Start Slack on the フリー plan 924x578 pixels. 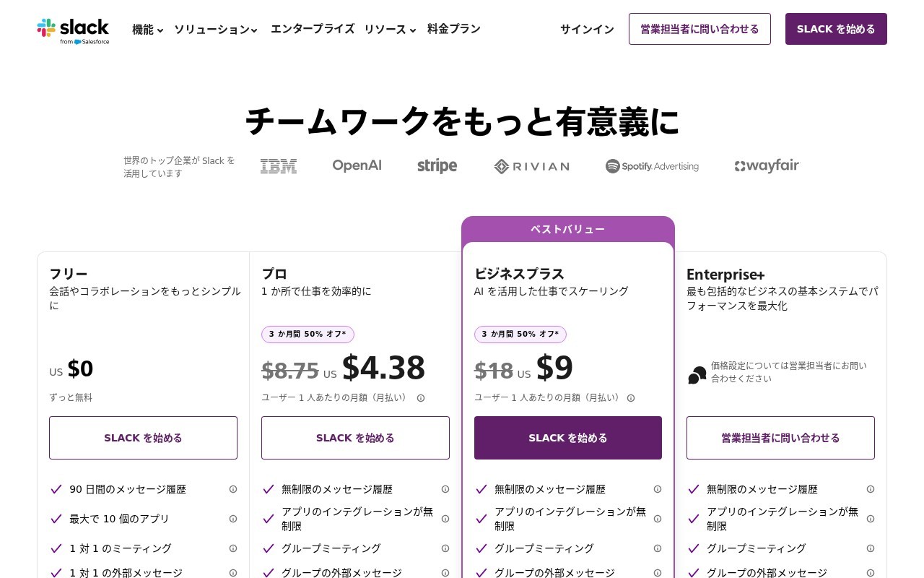[x=143, y=438]
